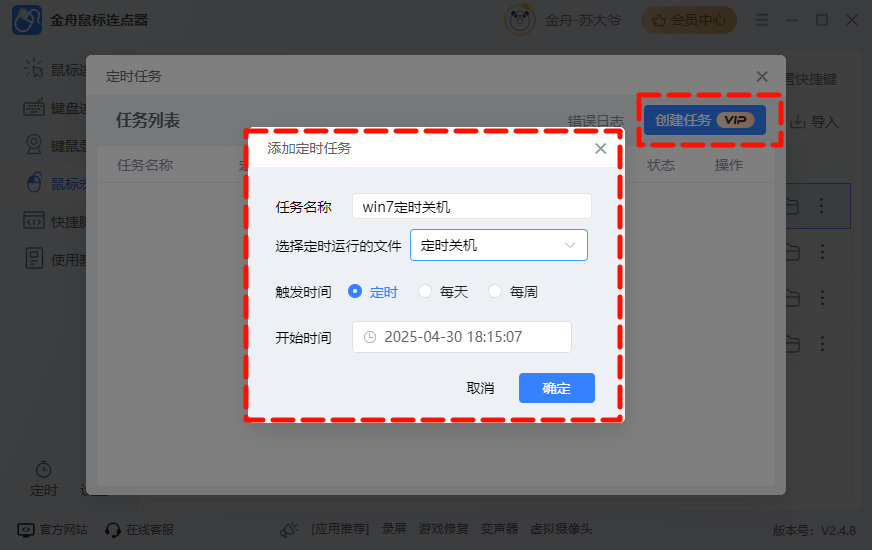Click the 虚拟摄像头 recommended app link
Viewport: 872px width, 550px height.
point(561,529)
